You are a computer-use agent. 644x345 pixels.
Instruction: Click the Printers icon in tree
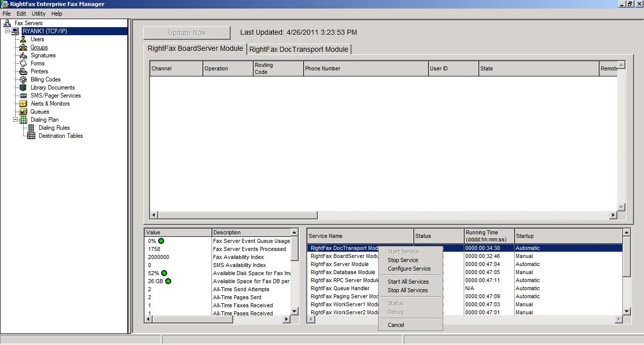point(23,71)
